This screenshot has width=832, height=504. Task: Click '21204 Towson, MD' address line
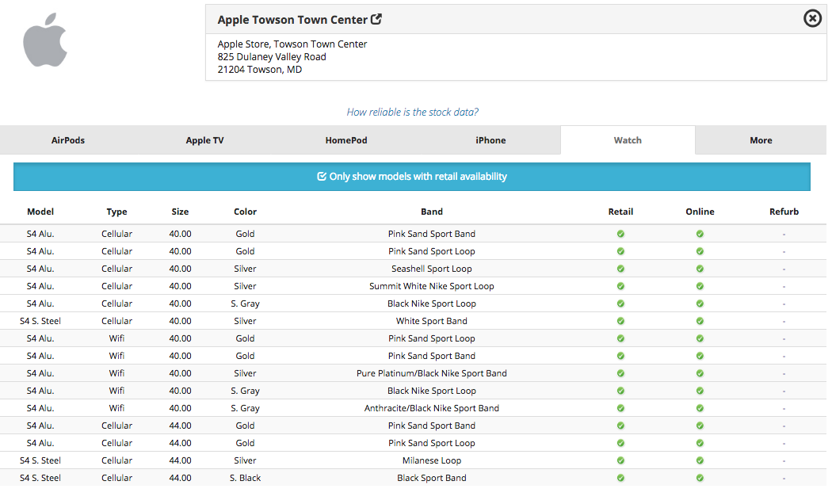pyautogui.click(x=259, y=70)
